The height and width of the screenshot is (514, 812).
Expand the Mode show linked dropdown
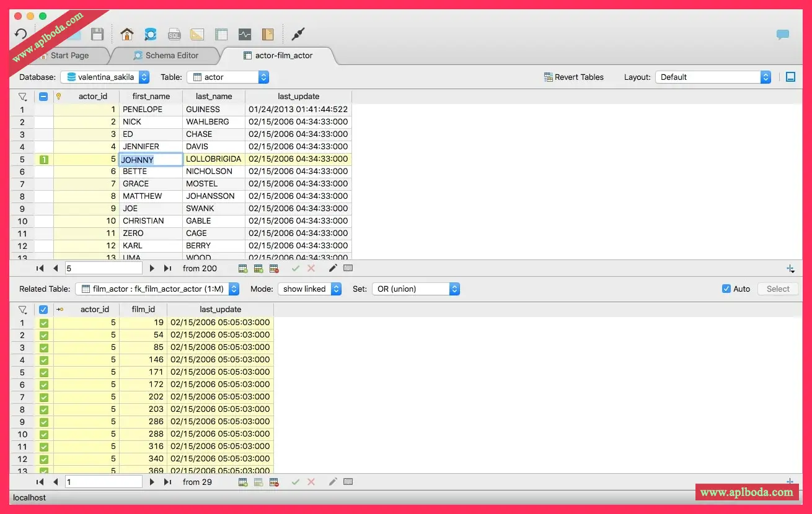click(309, 289)
